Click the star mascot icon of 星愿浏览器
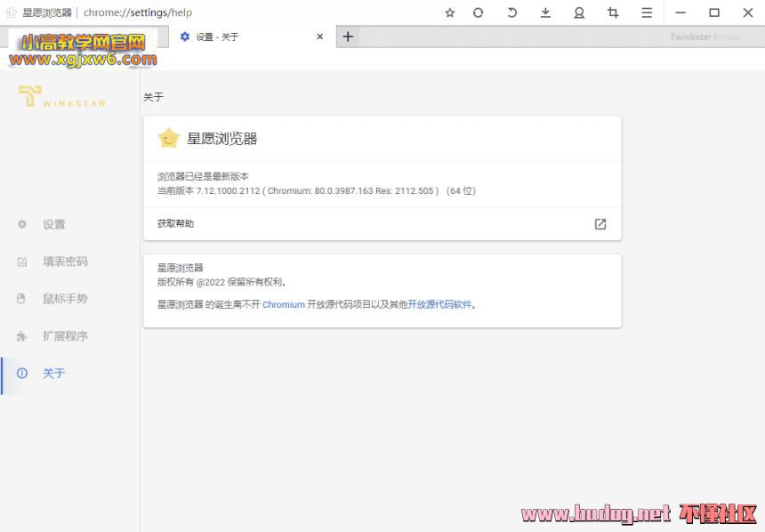The height and width of the screenshot is (532, 765). (x=169, y=139)
